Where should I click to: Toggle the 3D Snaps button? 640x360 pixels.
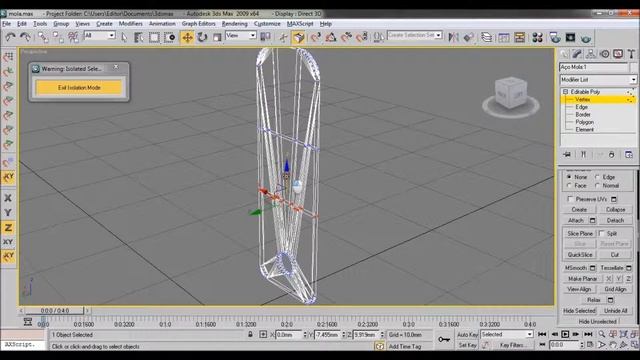tap(316, 38)
